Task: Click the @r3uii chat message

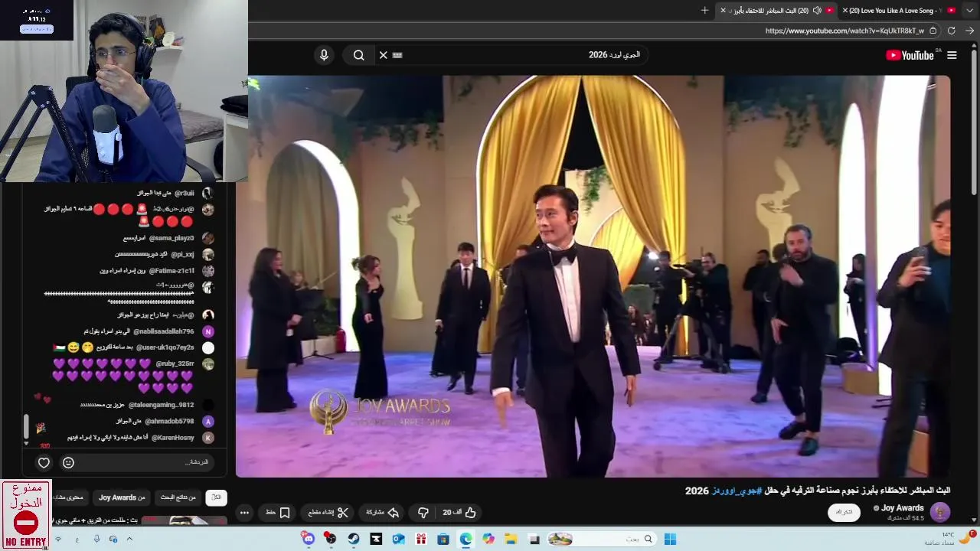Action: coord(165,194)
